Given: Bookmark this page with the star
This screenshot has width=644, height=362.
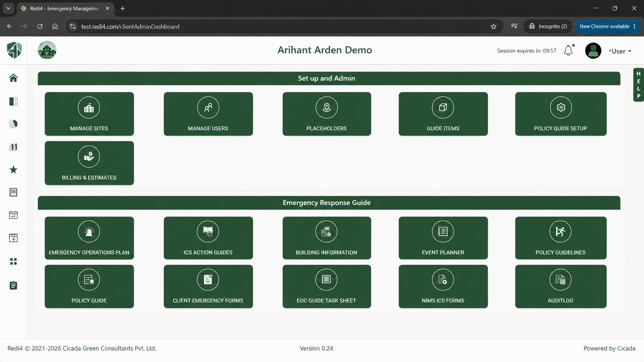Looking at the screenshot, I should point(493,27).
